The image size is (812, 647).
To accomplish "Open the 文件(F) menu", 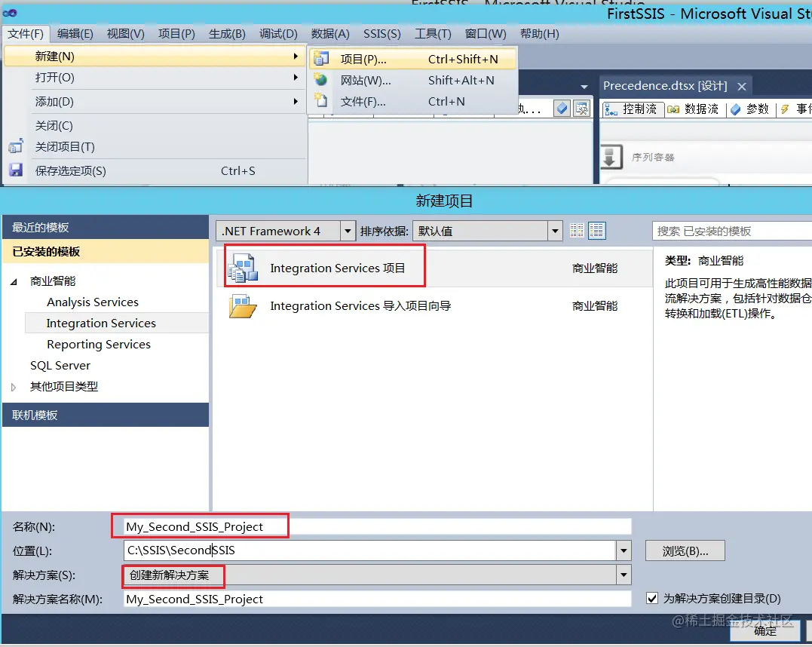I will 26,34.
